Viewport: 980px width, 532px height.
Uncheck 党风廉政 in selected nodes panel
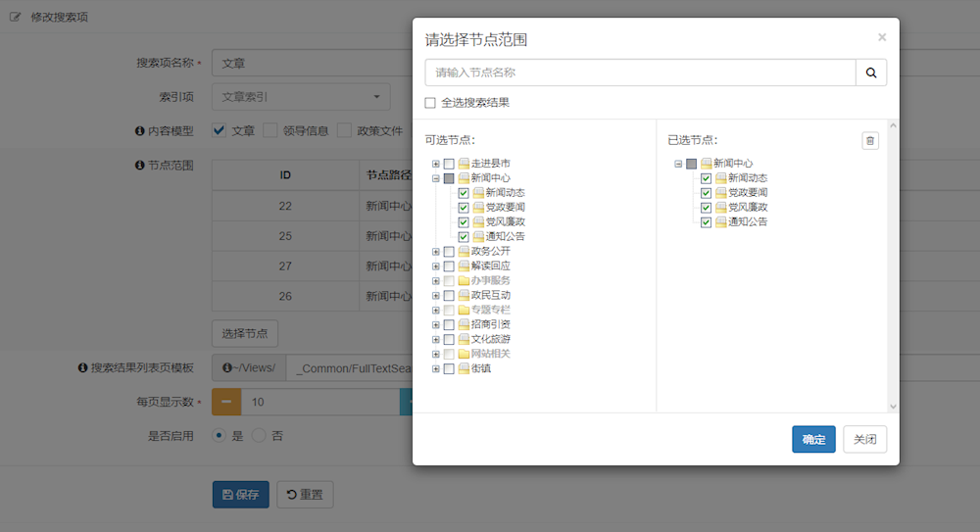(706, 208)
